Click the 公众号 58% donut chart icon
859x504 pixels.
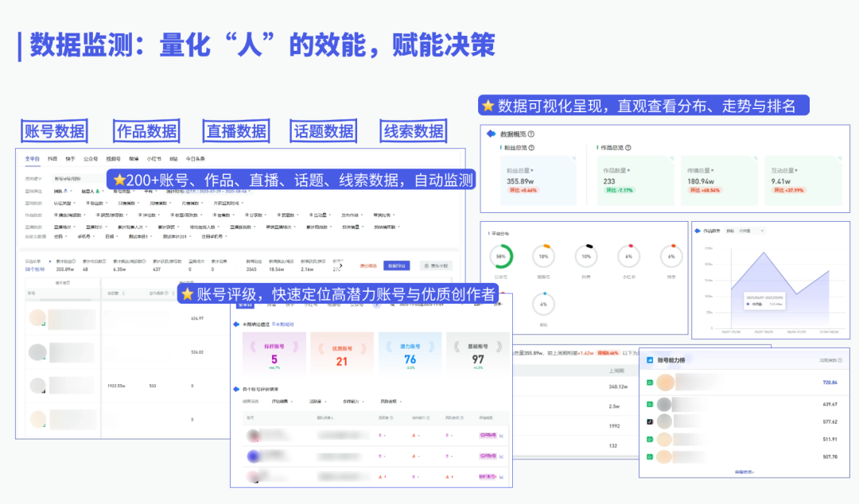(501, 257)
